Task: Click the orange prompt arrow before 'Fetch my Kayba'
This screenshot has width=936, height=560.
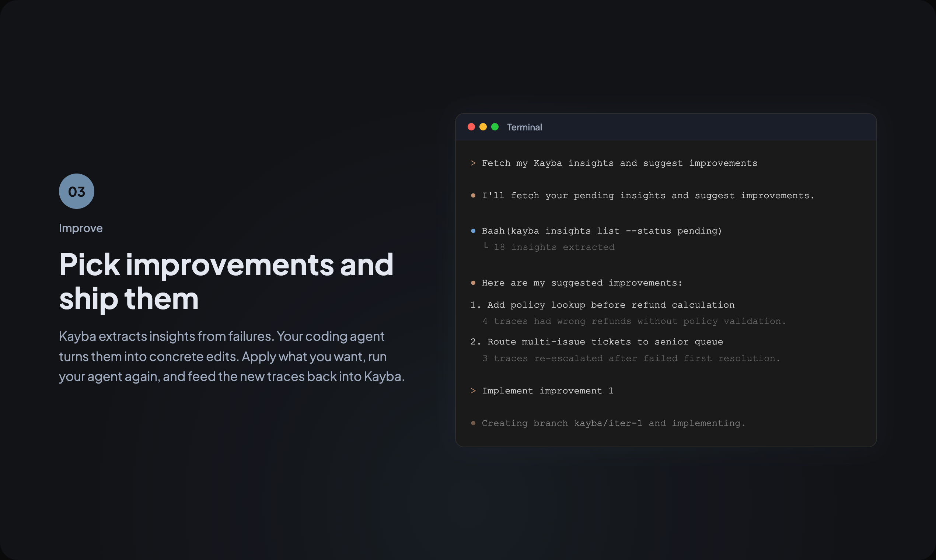Action: (x=473, y=163)
